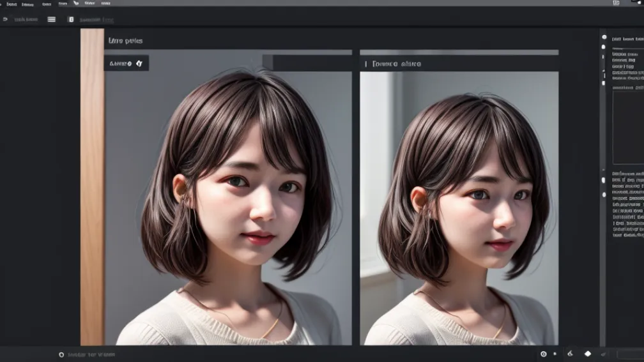
Task: Click the diamond icon in the bottom bar
Action: click(588, 354)
